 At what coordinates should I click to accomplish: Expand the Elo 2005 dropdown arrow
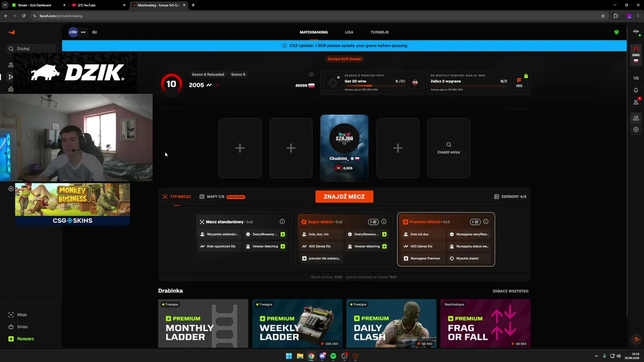[x=217, y=85]
